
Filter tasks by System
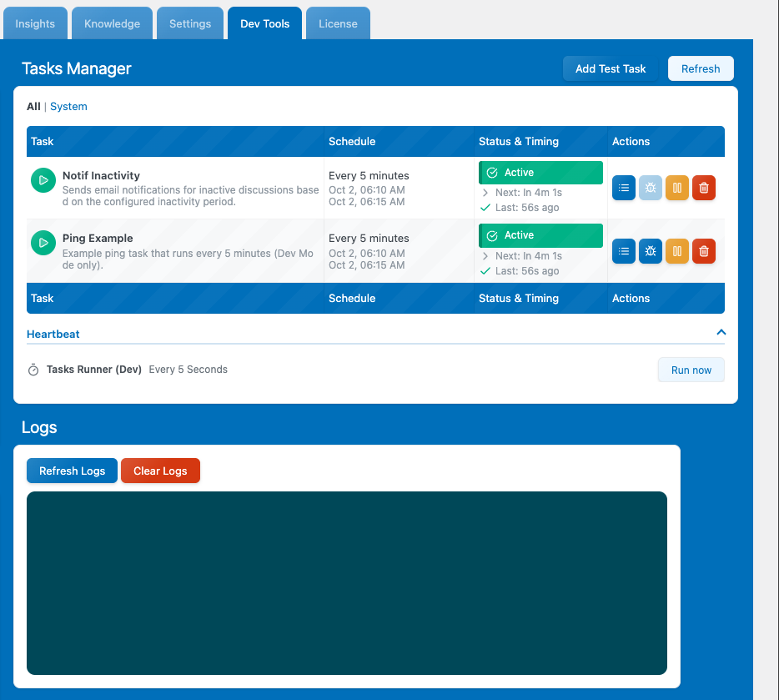click(68, 107)
